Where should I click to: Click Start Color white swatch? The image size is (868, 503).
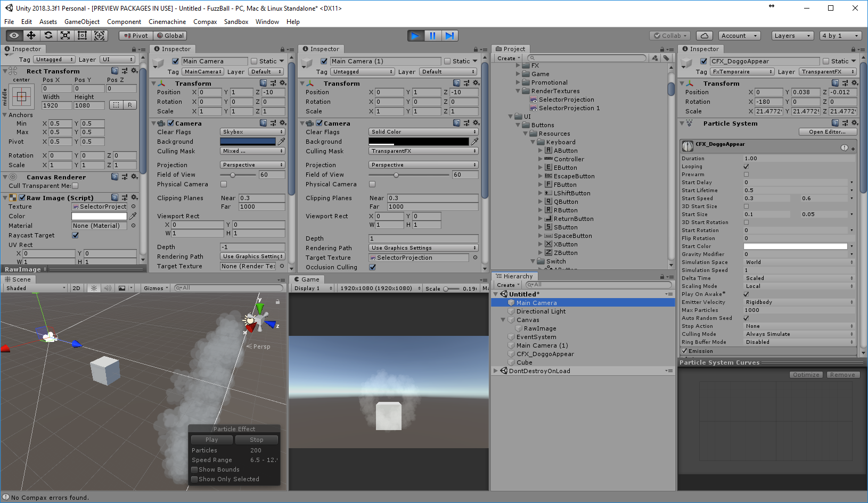(796, 246)
